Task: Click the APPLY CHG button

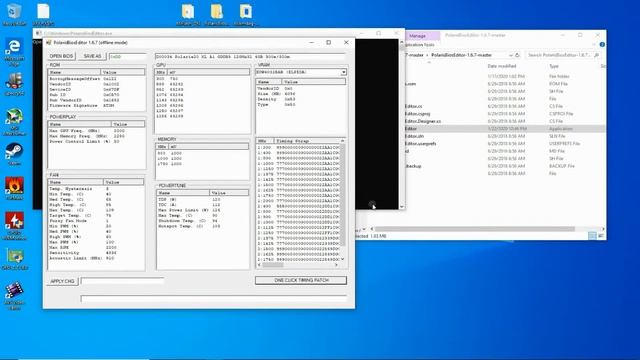Action: 62,281
